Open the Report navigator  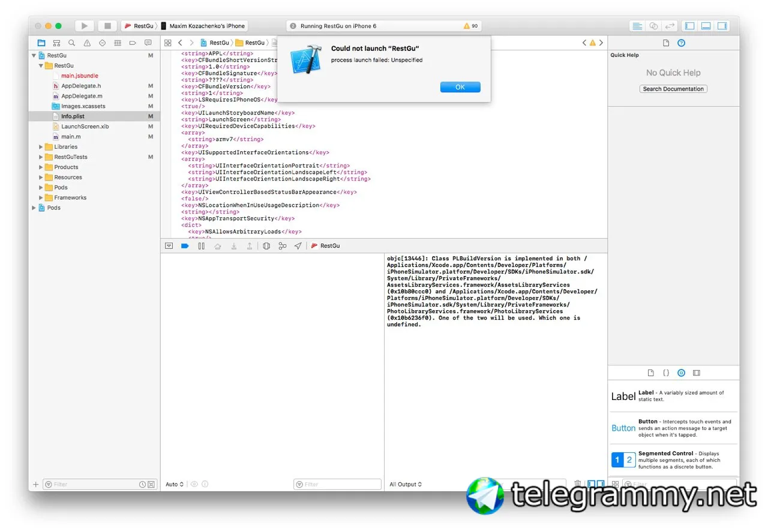click(148, 43)
